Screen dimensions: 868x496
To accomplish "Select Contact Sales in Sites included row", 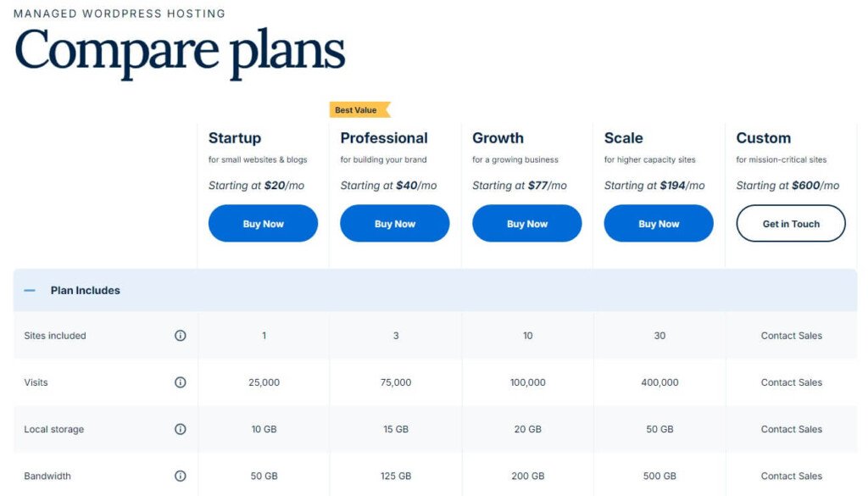I will pos(792,336).
